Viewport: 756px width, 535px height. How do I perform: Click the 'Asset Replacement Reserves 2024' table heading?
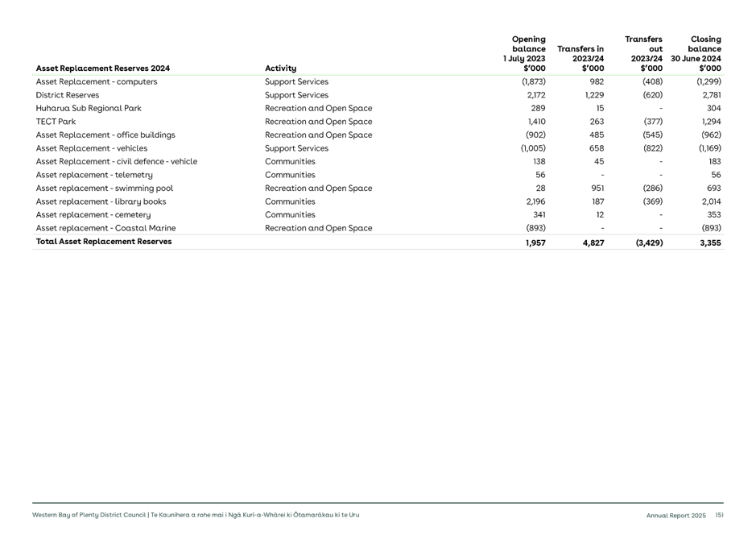pos(102,68)
